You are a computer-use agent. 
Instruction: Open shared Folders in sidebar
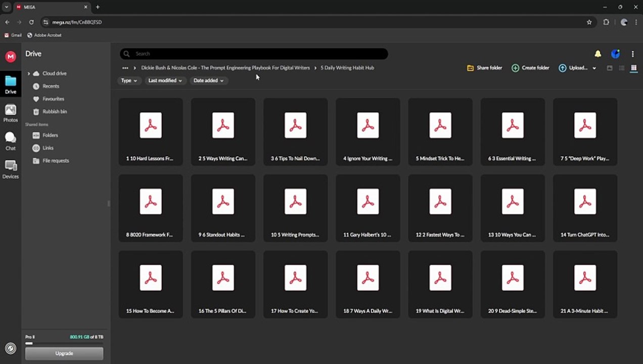pos(45,135)
